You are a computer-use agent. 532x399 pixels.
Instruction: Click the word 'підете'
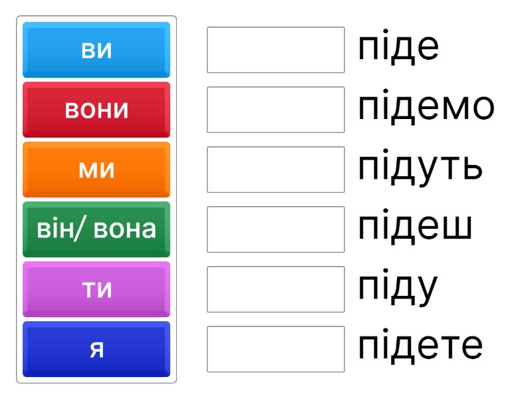pos(420,349)
